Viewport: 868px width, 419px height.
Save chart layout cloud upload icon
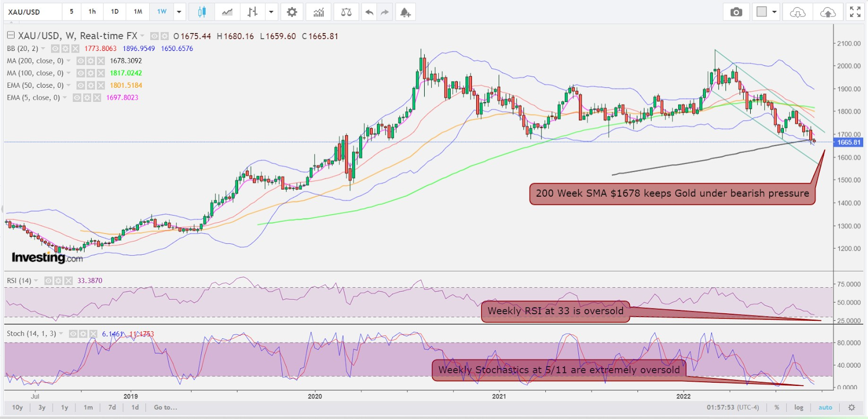click(x=828, y=12)
